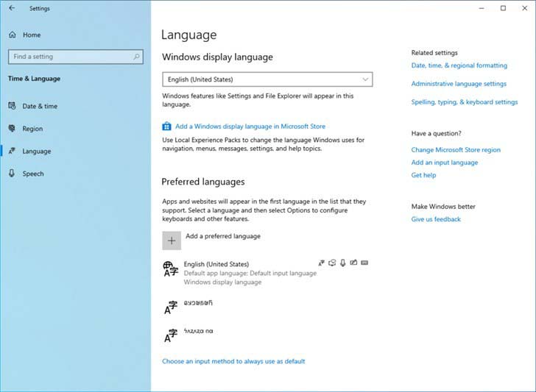536x392 pixels.
Task: Click the handwriting feature icon
Action: [354, 263]
